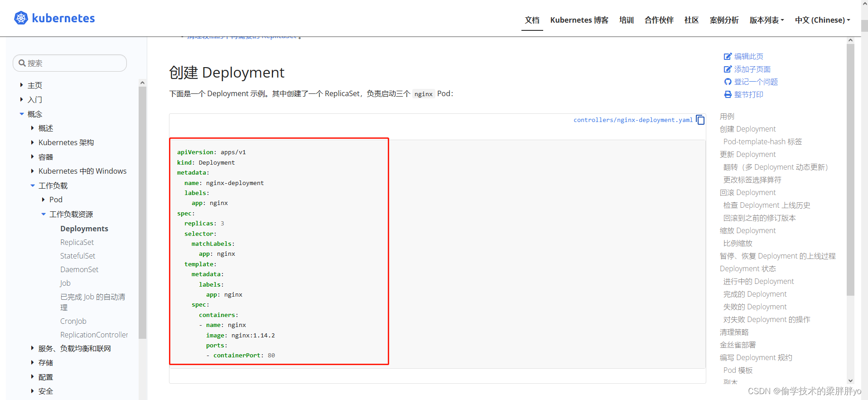Jump to 失败的 Deployment section

coord(755,307)
